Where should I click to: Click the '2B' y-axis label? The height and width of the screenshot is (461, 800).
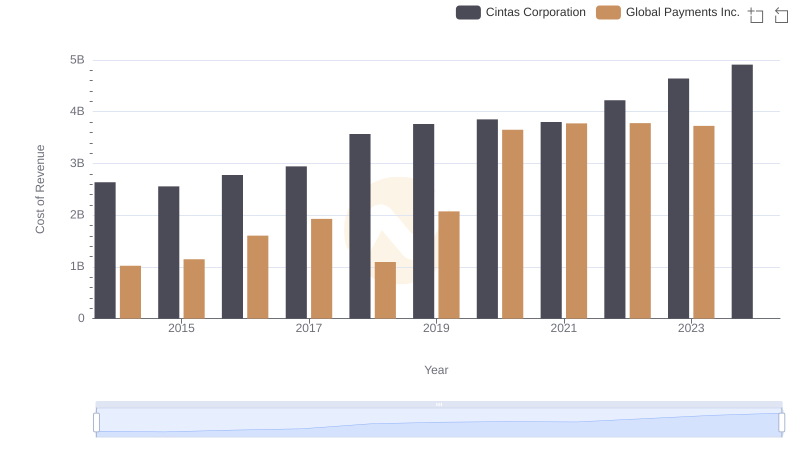77,215
